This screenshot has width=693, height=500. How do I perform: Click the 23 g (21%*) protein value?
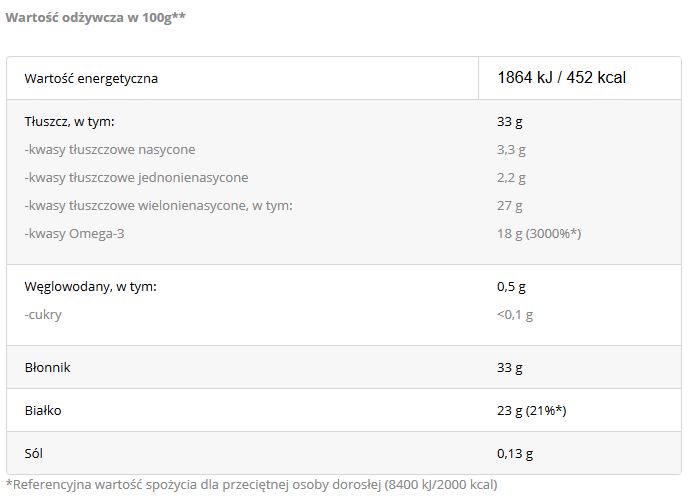(531, 411)
